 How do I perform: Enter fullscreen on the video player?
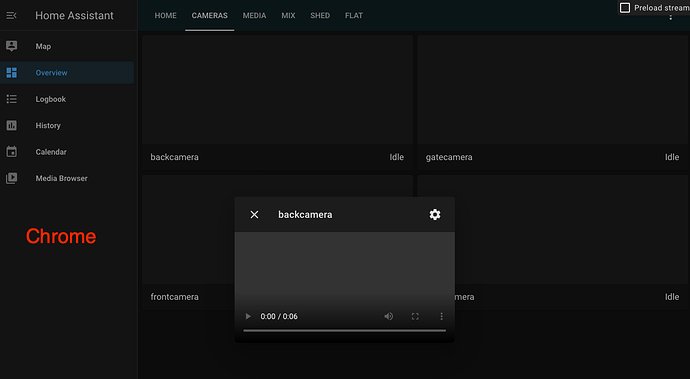pos(415,316)
